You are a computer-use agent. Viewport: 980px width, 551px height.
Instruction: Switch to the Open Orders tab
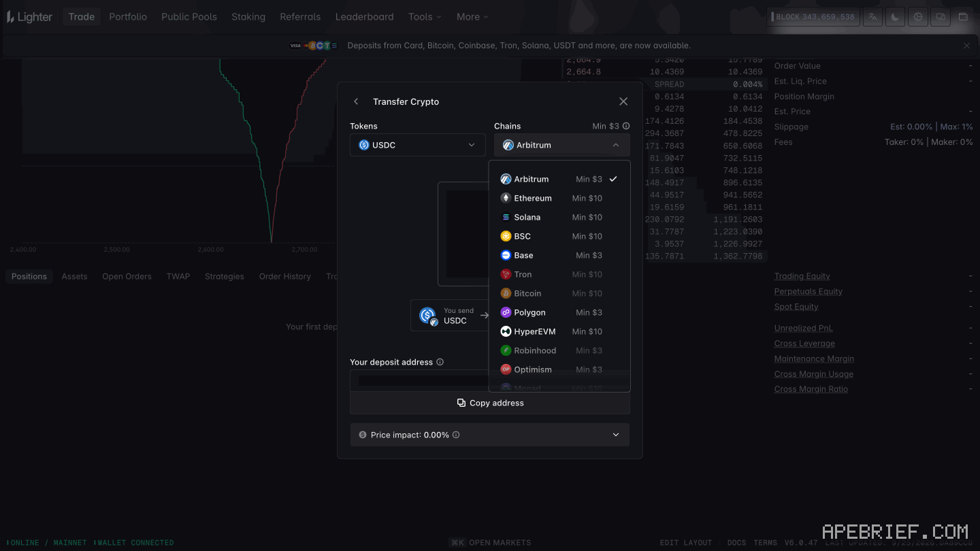[x=127, y=276]
